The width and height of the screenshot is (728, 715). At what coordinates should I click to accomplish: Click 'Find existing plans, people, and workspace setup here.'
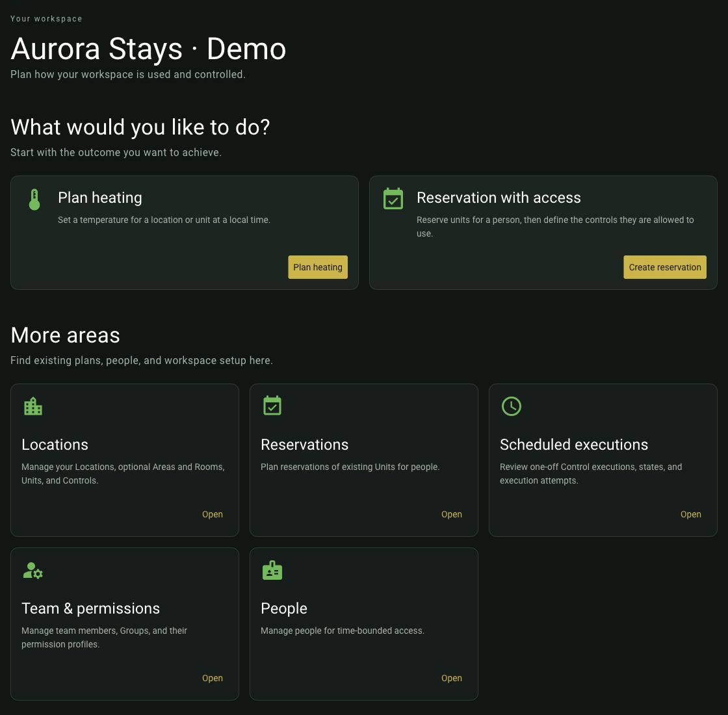[141, 360]
